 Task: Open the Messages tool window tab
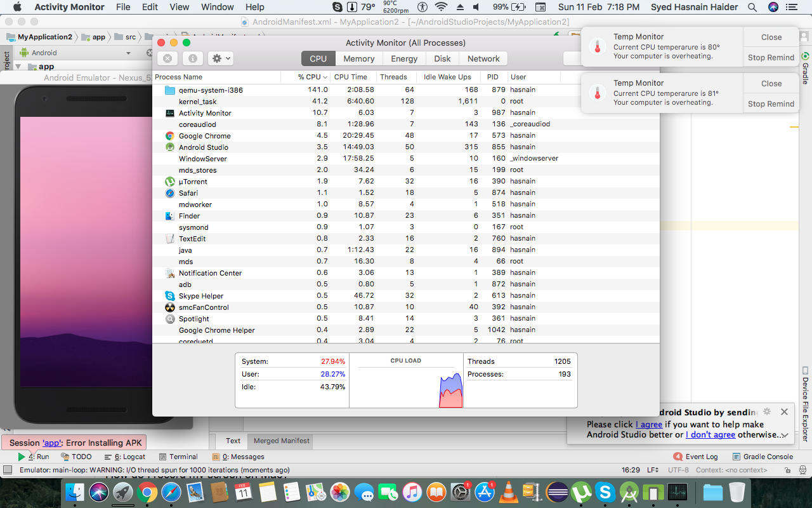click(239, 457)
